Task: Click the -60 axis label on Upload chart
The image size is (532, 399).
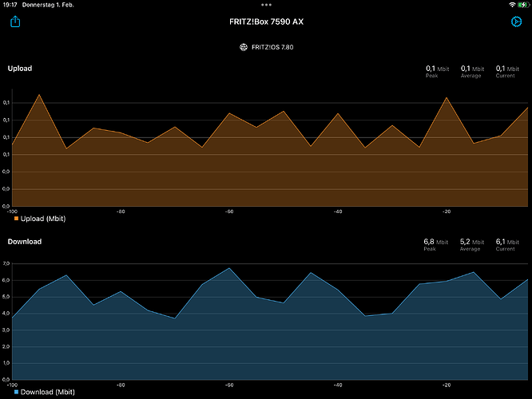Action: 229,211
